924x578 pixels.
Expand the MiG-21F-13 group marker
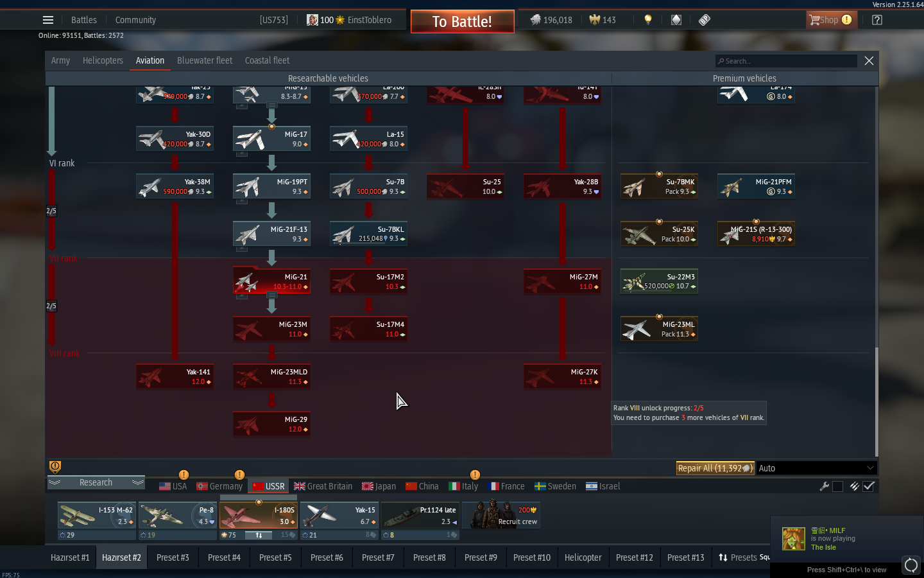click(x=242, y=249)
